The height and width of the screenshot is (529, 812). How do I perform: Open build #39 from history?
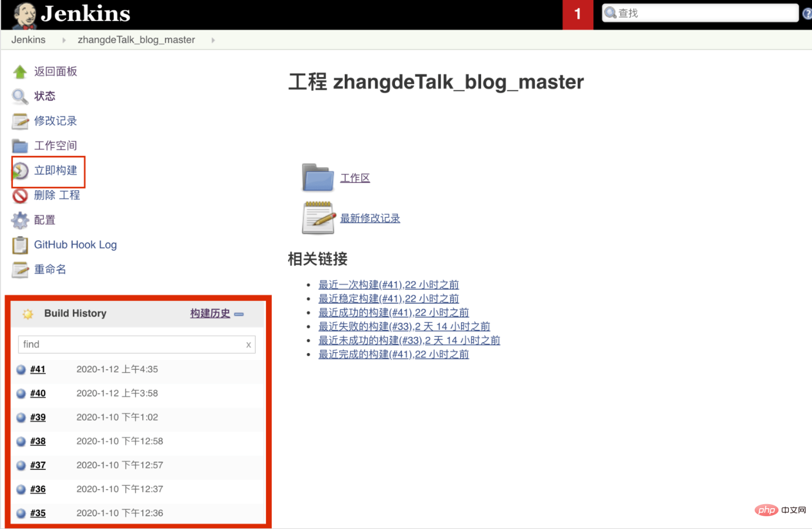[x=38, y=417]
